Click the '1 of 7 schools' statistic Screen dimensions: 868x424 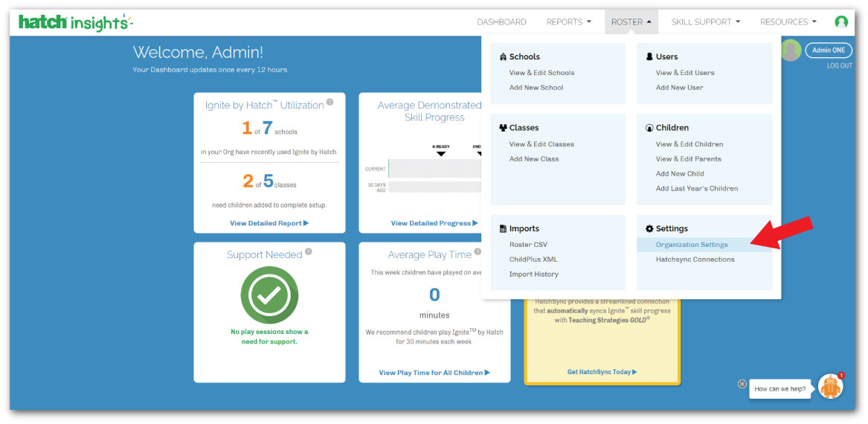pos(269,129)
